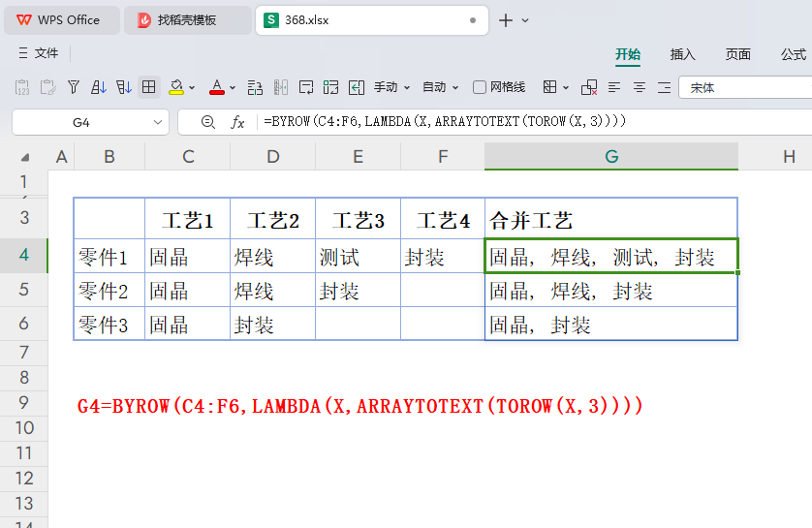Select the 368.xlsx document tab
Image resolution: width=812 pixels, height=528 pixels.
pos(372,20)
